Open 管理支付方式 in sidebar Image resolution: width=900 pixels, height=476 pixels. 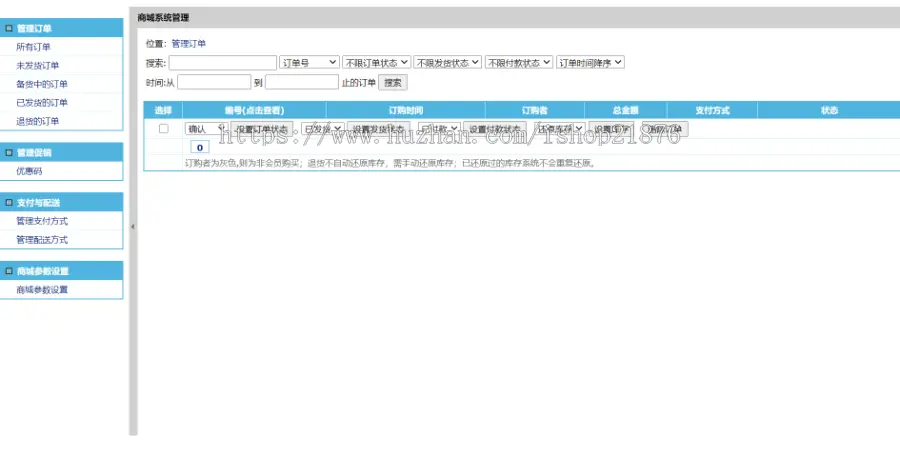click(42, 221)
